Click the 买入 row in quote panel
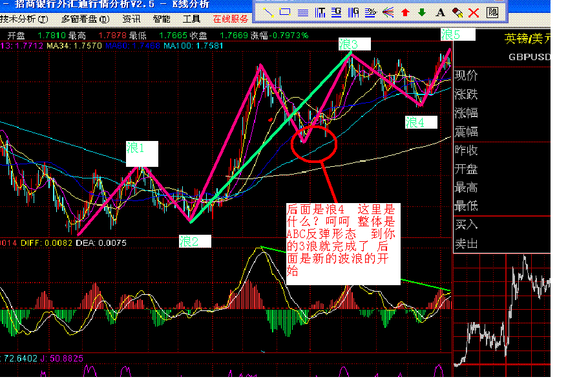This screenshot has width=588, height=388. [x=502, y=225]
